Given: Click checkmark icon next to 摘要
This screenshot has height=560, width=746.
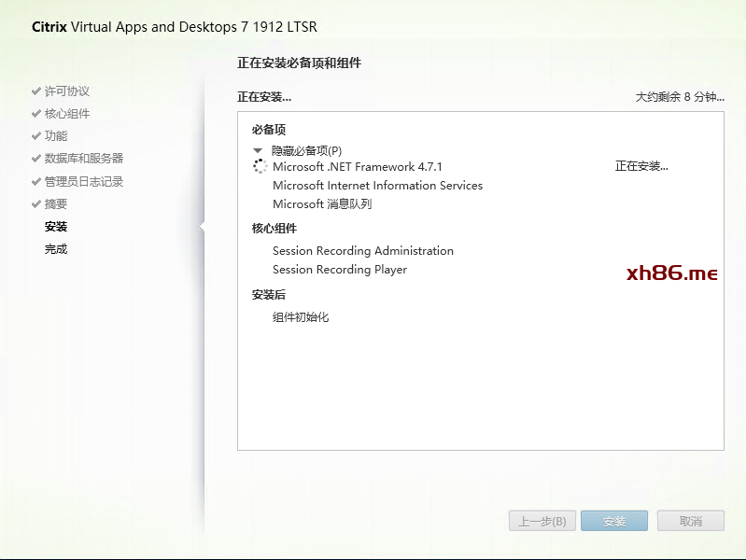Looking at the screenshot, I should point(36,204).
